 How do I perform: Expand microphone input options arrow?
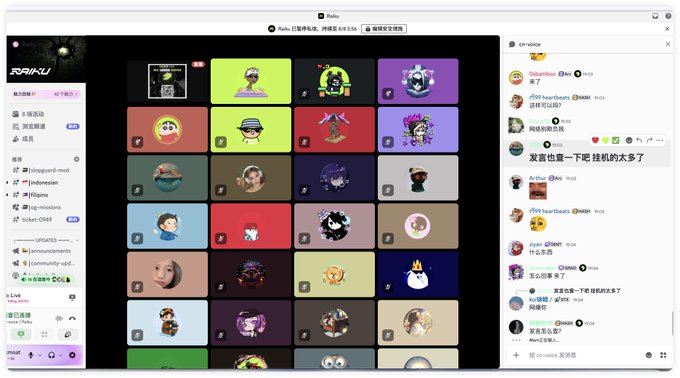(40, 355)
